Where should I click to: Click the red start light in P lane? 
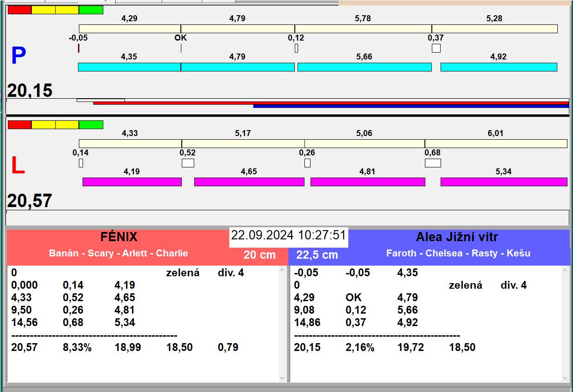tap(19, 10)
